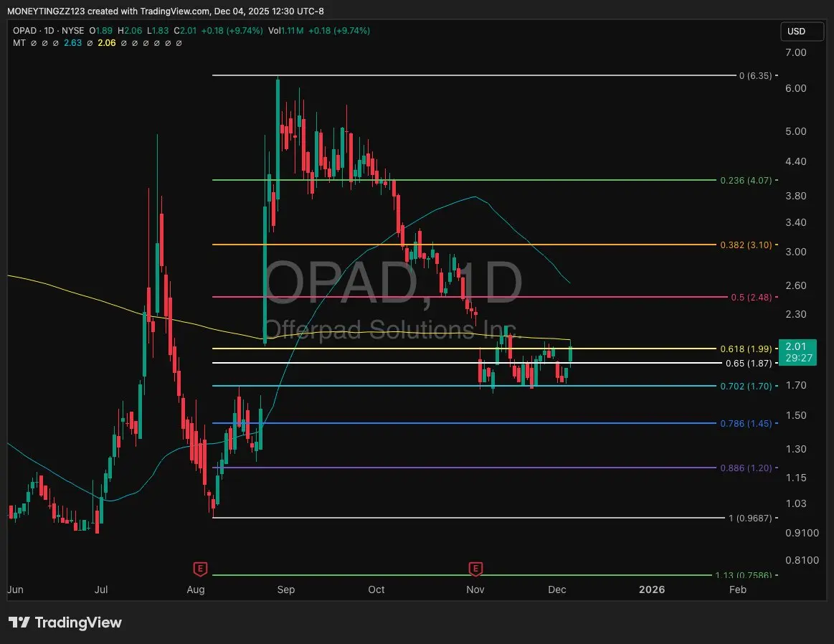
Task: Select the Fib label 1 (0.9687)
Action: tap(750, 518)
